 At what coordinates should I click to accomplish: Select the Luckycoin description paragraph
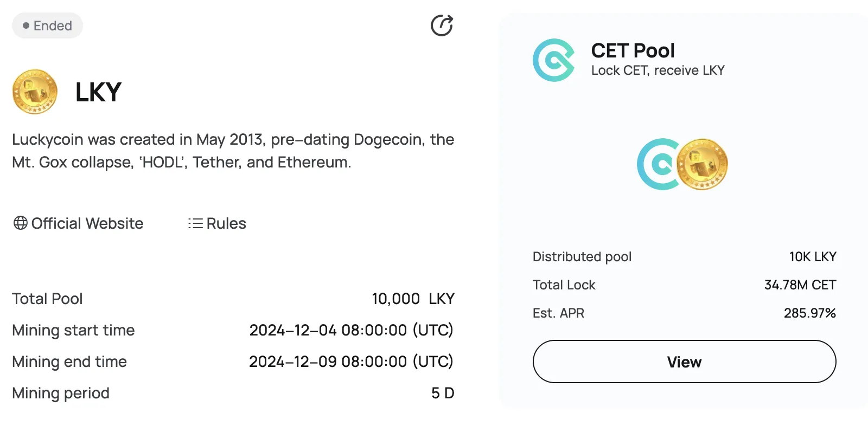[233, 151]
